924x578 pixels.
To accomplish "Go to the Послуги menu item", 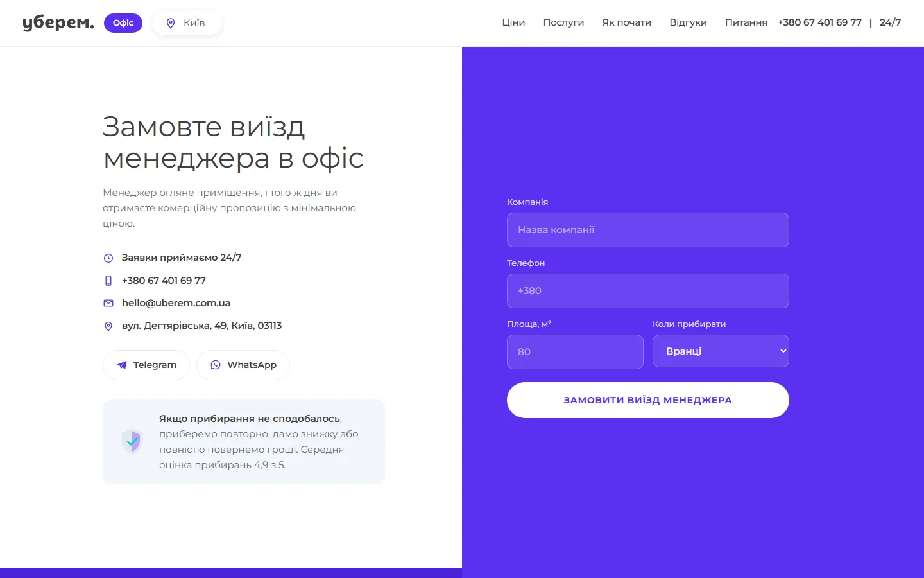I will pos(563,22).
